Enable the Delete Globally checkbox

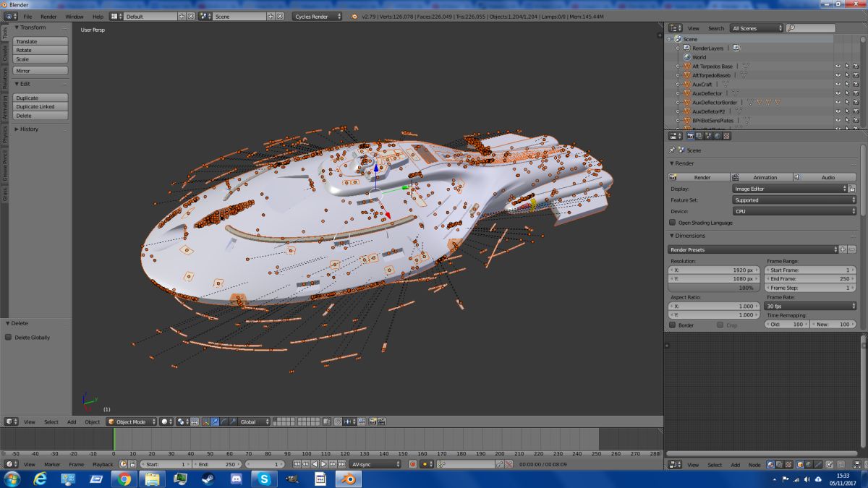coord(9,338)
